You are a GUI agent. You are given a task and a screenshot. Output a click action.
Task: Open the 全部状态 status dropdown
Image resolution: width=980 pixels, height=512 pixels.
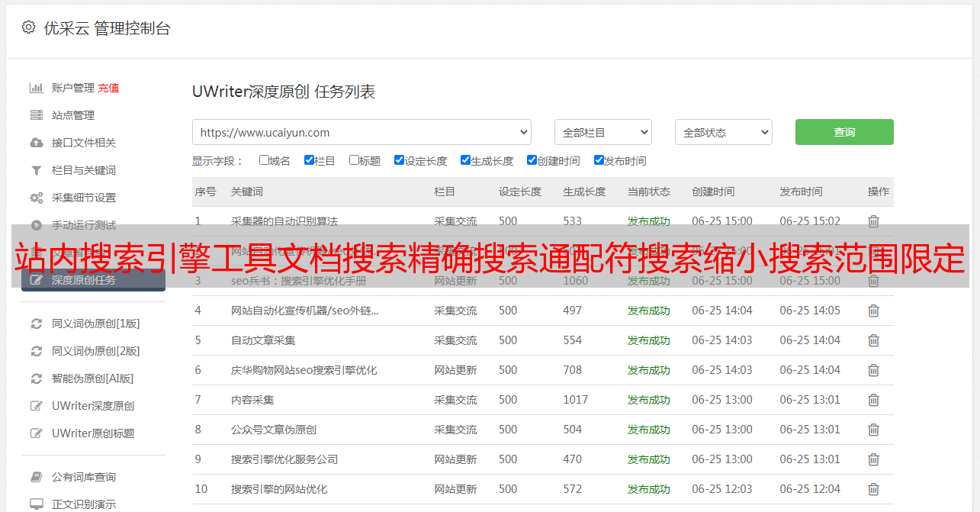point(723,132)
